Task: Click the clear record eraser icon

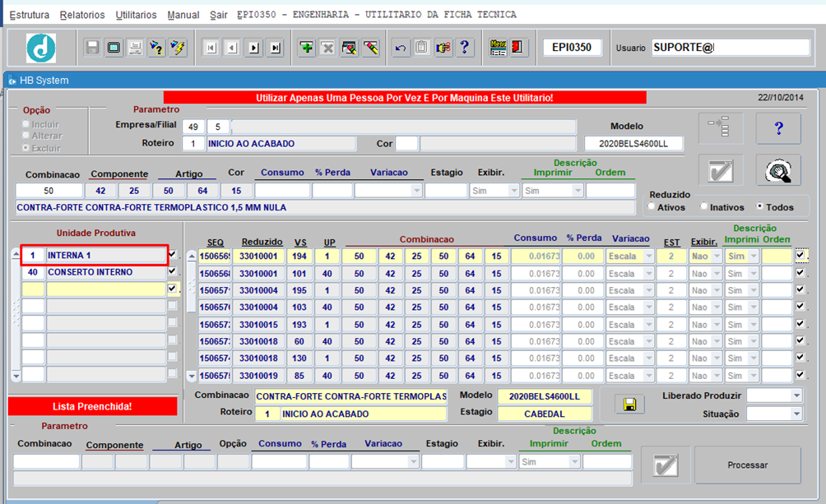Action: [371, 48]
